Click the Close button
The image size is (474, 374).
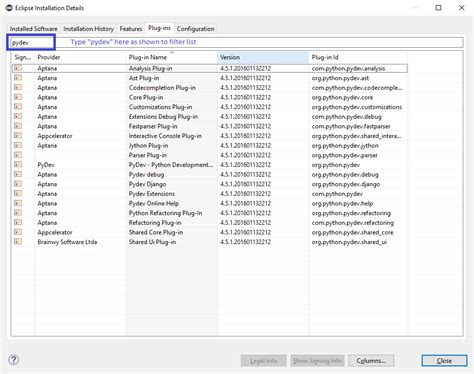point(444,361)
